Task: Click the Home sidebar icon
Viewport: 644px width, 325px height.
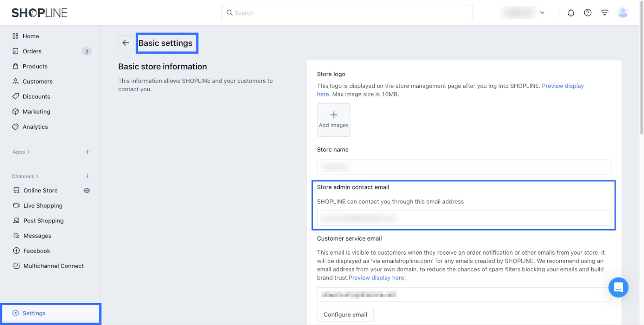Action: coord(15,36)
